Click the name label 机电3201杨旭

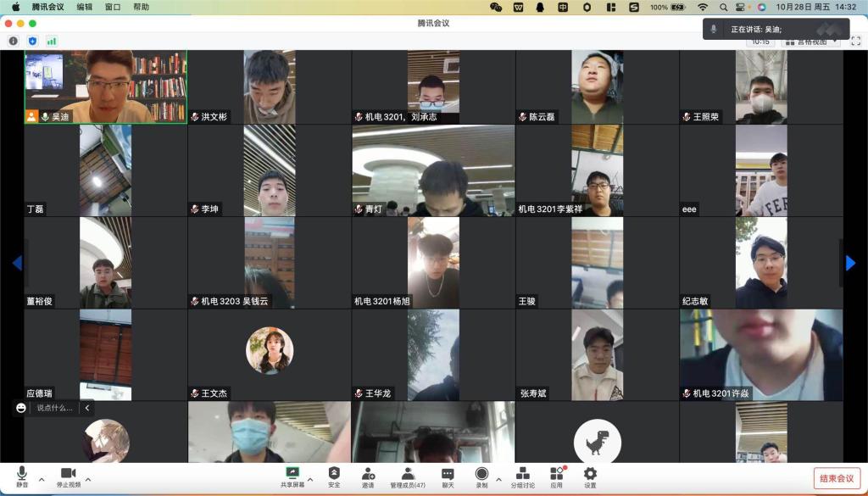click(382, 302)
